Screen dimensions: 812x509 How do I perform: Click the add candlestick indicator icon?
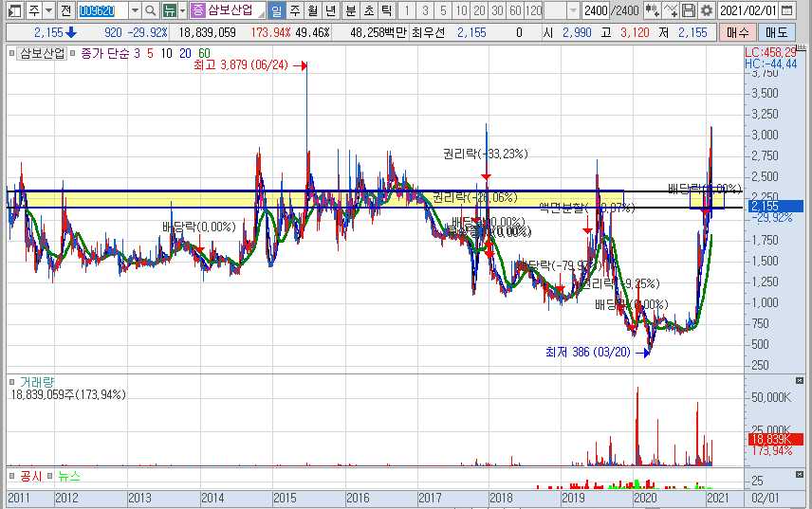pos(651,10)
